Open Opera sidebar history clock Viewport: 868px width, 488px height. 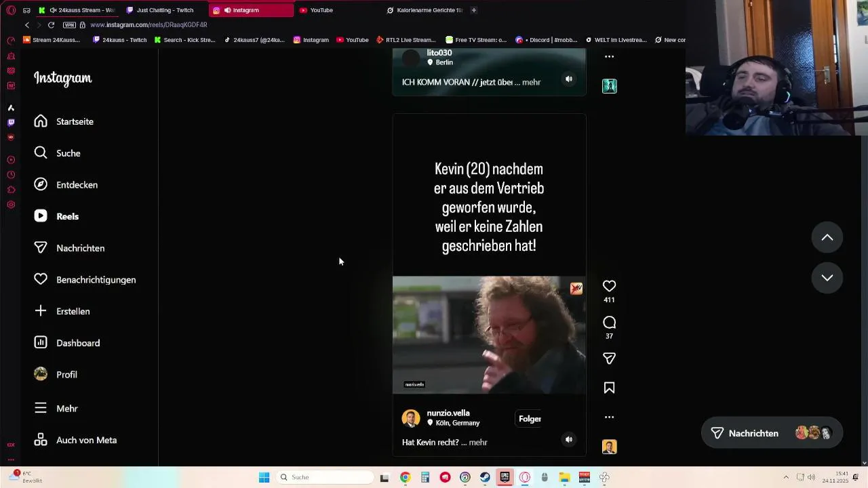coord(11,175)
